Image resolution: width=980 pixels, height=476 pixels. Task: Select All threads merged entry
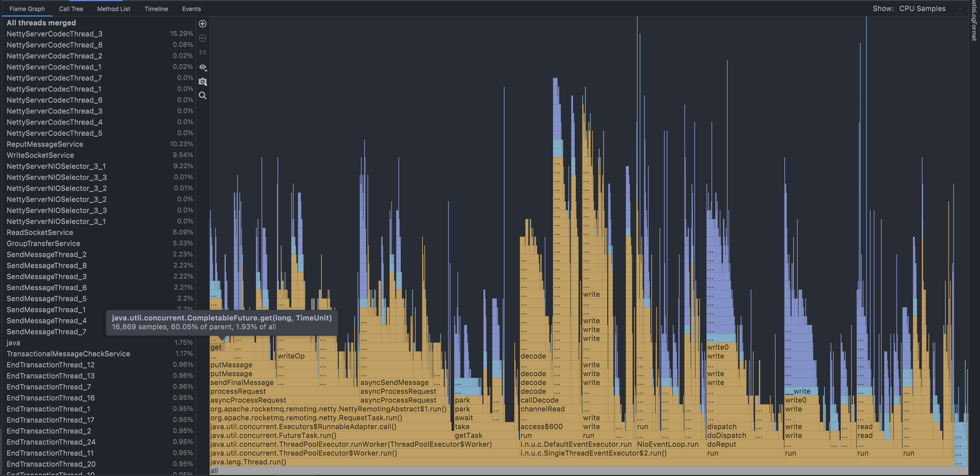(x=41, y=23)
